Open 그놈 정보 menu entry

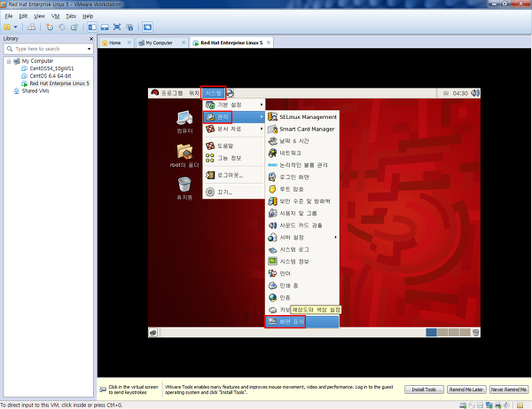pyautogui.click(x=234, y=158)
